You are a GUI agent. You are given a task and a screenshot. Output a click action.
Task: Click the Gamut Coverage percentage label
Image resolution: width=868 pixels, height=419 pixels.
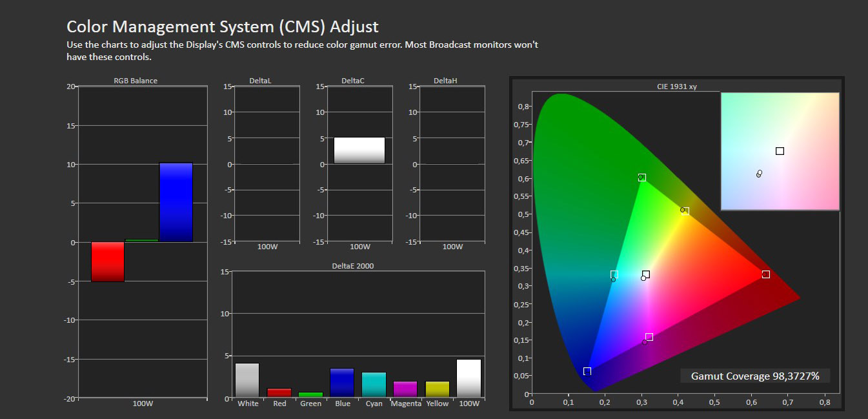tap(754, 376)
